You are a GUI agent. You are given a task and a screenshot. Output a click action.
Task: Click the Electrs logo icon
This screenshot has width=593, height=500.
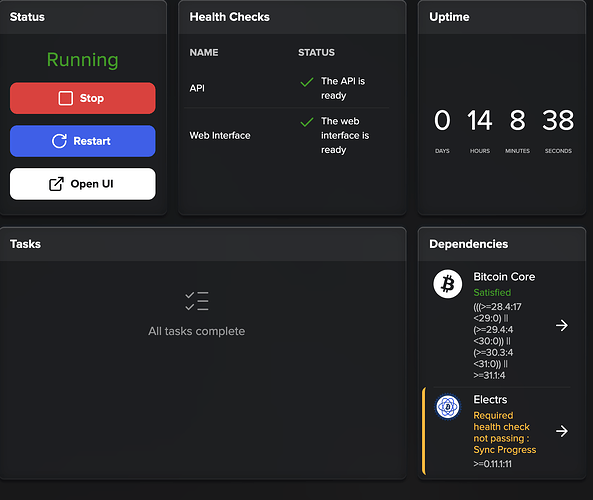click(x=447, y=407)
